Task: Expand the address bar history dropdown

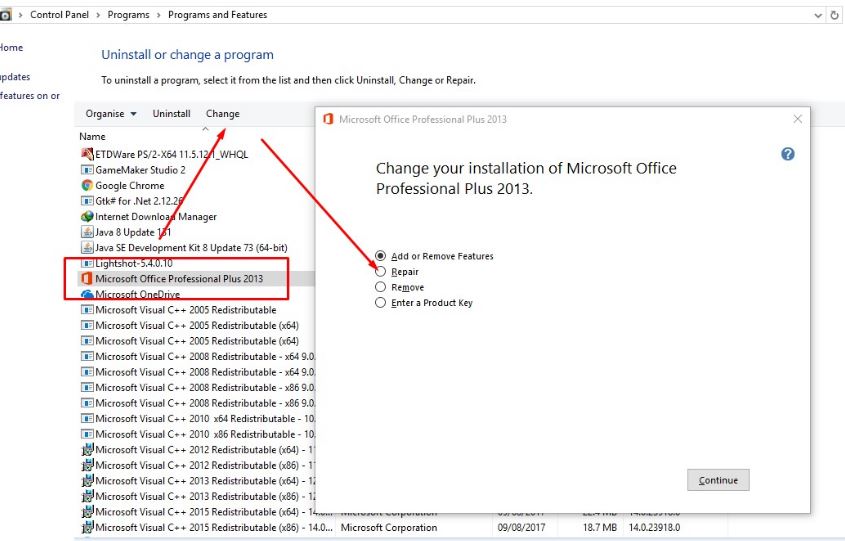Action: tap(818, 15)
